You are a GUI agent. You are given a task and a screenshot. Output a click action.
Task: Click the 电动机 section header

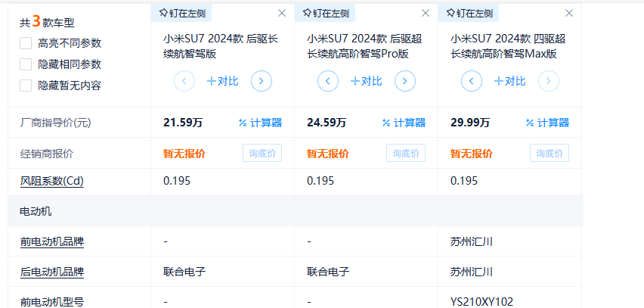[36, 211]
